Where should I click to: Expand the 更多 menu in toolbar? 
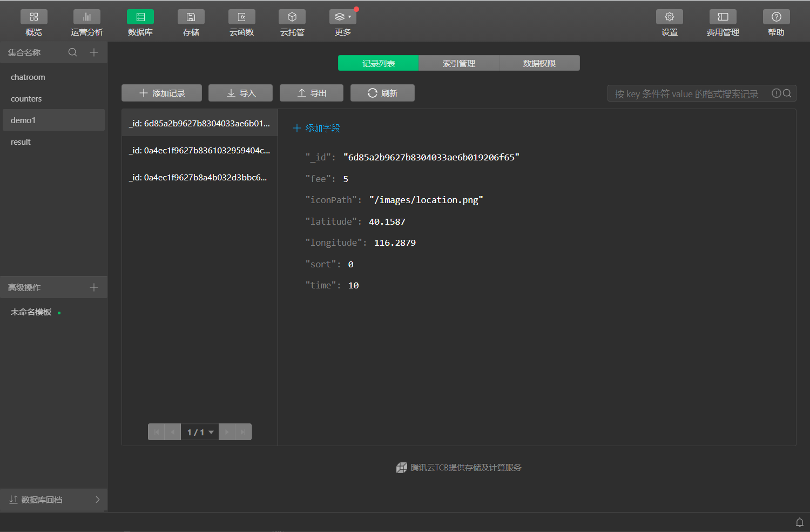click(x=343, y=17)
